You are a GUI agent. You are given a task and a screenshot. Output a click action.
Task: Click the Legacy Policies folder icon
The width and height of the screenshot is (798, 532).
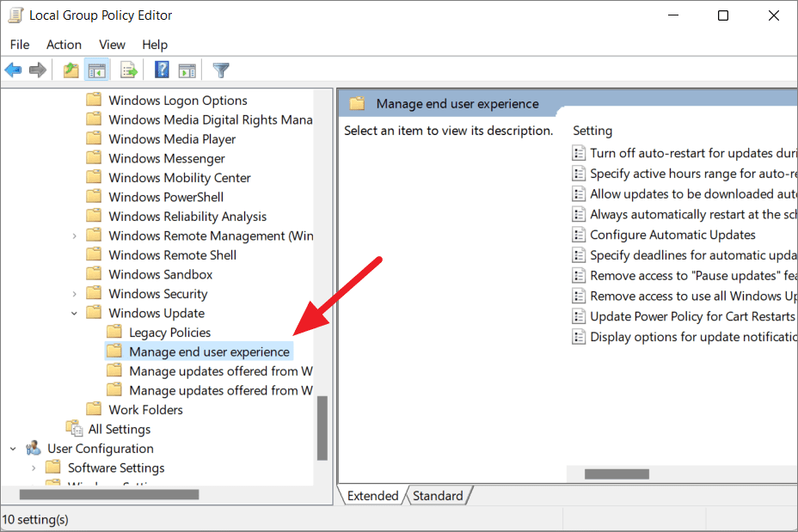(x=114, y=332)
